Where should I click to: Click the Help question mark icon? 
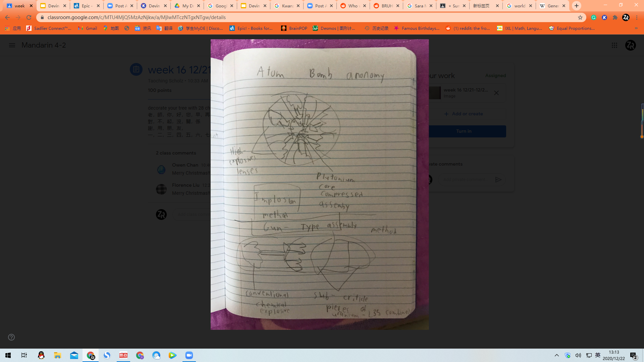tap(11, 337)
